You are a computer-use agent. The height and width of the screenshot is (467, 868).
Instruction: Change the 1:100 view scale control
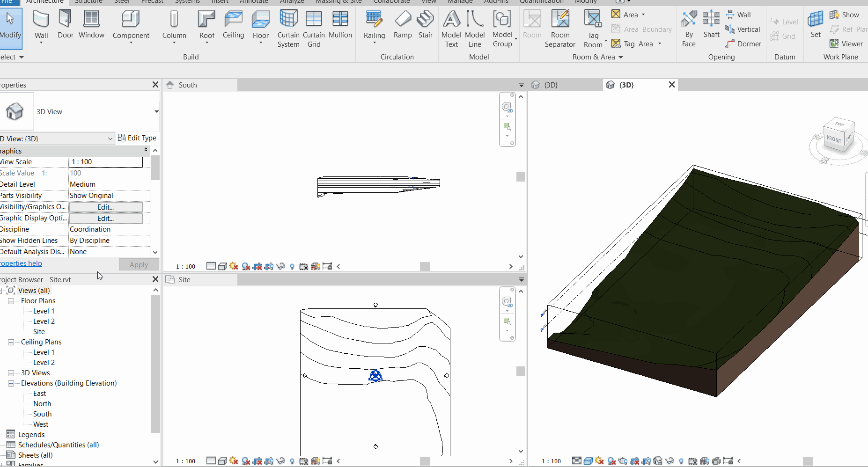coord(185,266)
